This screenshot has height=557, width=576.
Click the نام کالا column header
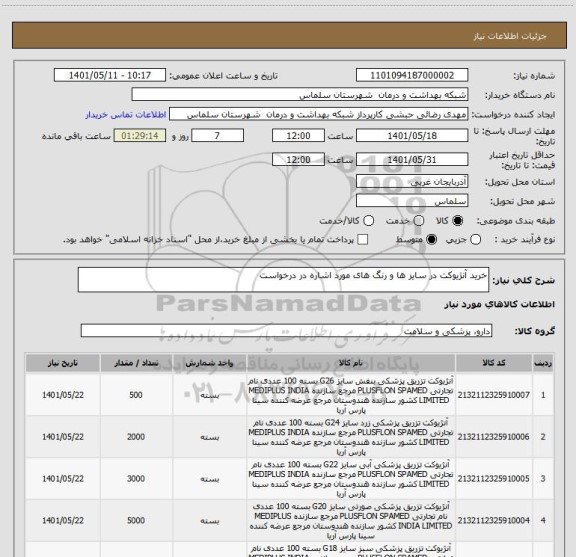[351, 363]
